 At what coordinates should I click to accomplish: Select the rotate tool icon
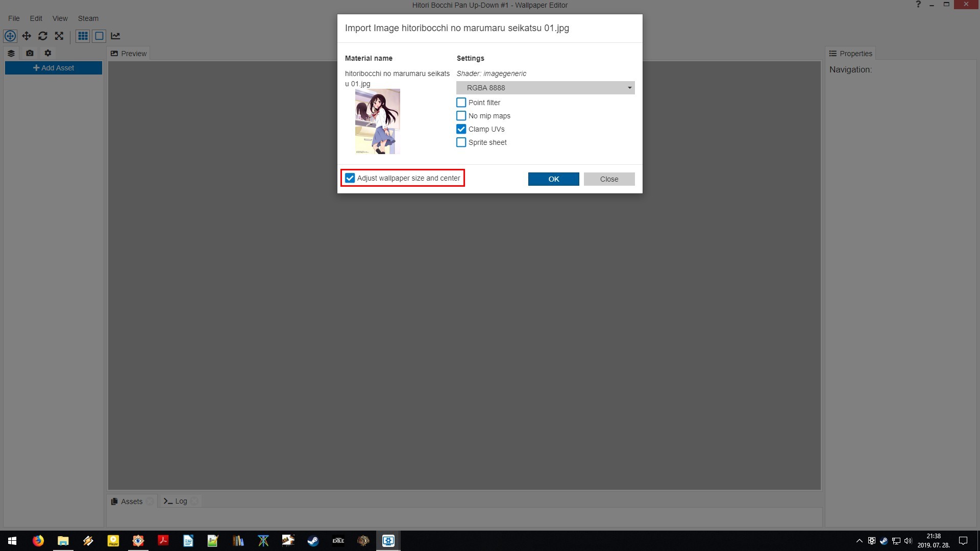click(43, 36)
